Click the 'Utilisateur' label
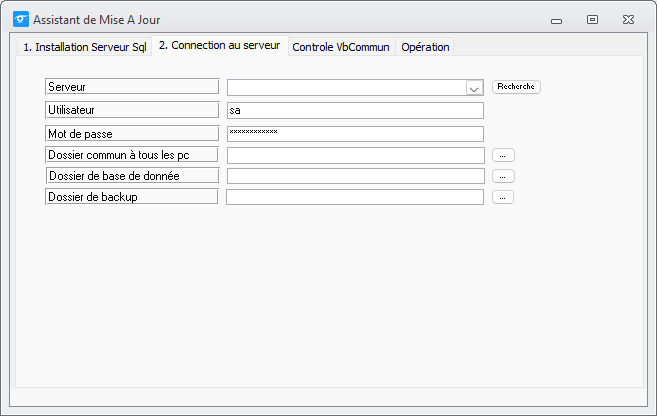657x416 pixels. (132, 110)
